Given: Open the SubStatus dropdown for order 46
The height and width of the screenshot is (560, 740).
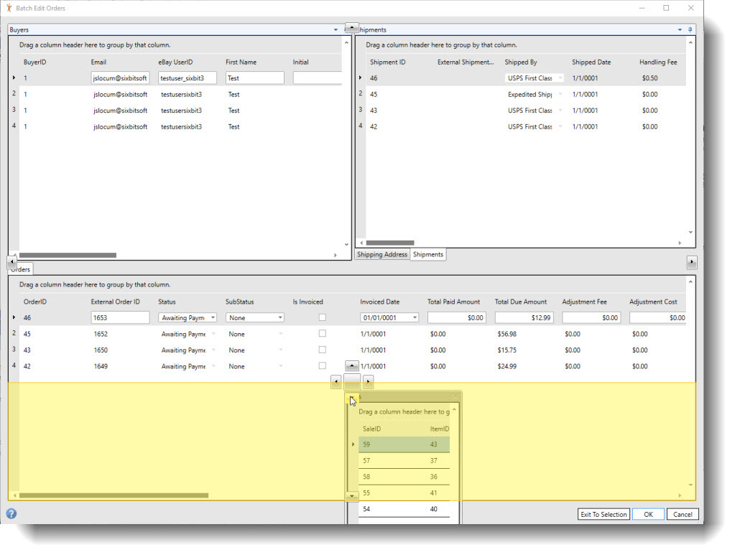Looking at the screenshot, I should (280, 318).
